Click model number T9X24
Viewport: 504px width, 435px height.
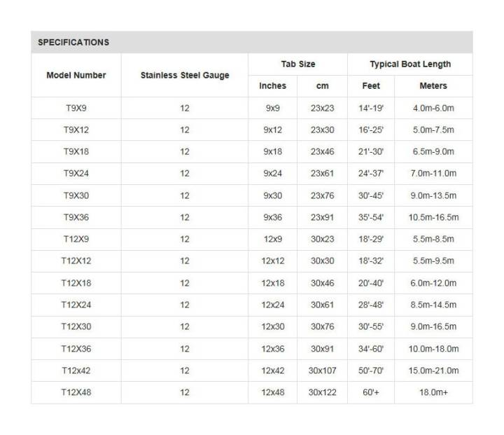(76, 174)
